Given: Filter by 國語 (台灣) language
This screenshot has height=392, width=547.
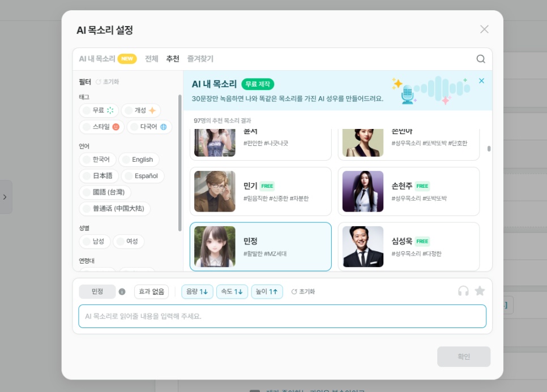Looking at the screenshot, I should [105, 192].
